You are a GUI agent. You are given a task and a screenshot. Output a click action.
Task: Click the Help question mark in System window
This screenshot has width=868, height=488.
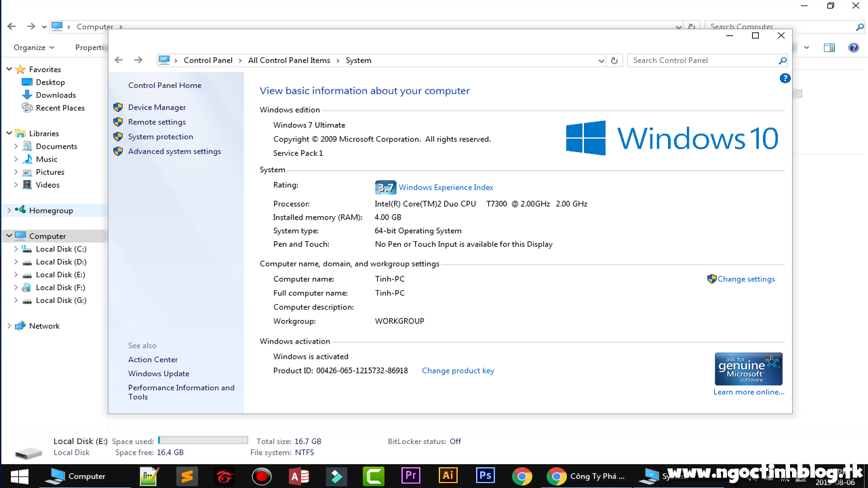tap(785, 78)
